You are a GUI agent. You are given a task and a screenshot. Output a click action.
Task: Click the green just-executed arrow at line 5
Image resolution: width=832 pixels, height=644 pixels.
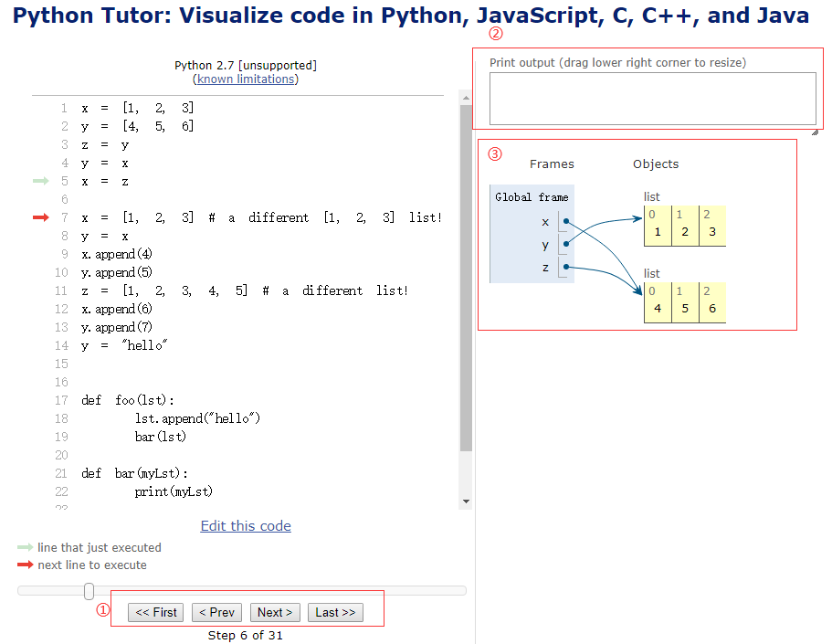(40, 181)
